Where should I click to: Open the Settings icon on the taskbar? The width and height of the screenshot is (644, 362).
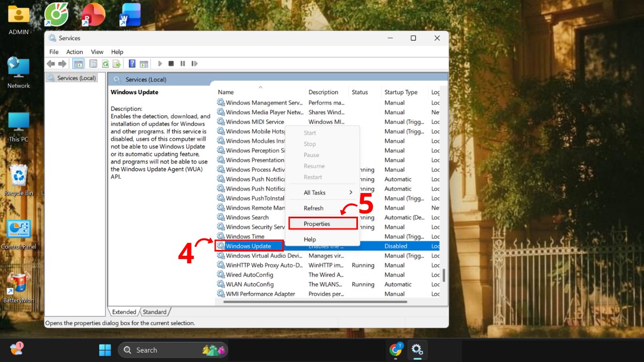tap(418, 350)
